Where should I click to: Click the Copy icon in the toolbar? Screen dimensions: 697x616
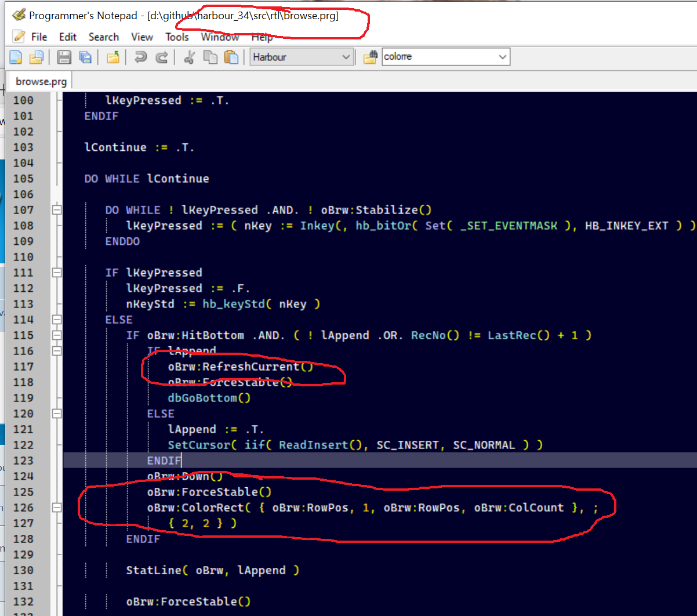(x=210, y=57)
